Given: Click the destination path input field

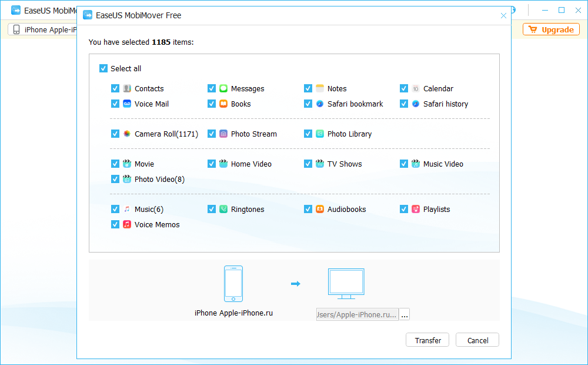Looking at the screenshot, I should click(x=357, y=315).
